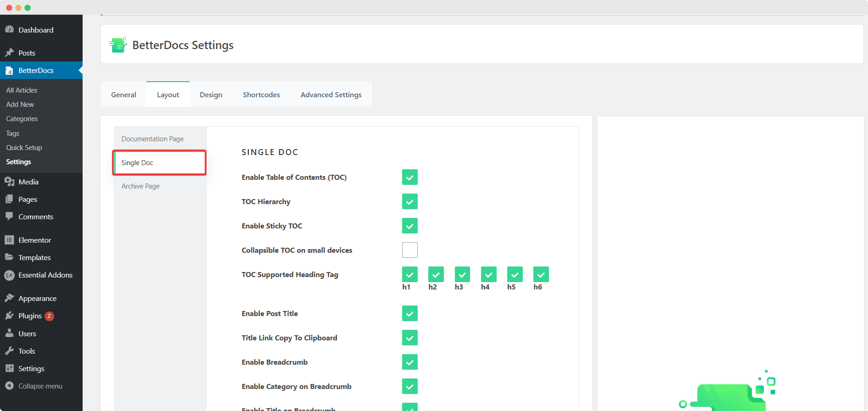
Task: Toggle the h4 heading tag checkbox
Action: coord(489,274)
